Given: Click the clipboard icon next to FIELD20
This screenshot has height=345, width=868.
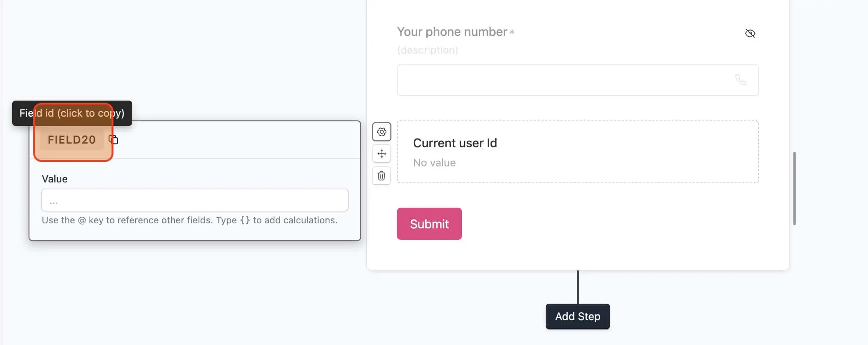Looking at the screenshot, I should click(x=113, y=140).
